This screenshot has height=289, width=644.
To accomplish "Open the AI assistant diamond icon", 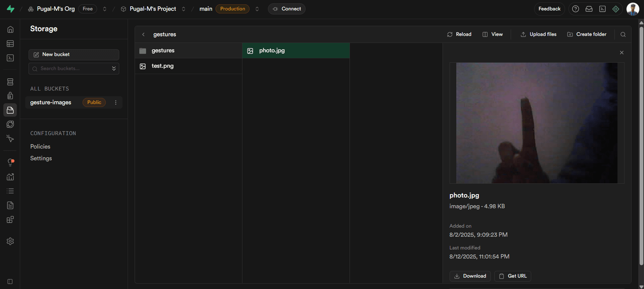I will click(616, 9).
